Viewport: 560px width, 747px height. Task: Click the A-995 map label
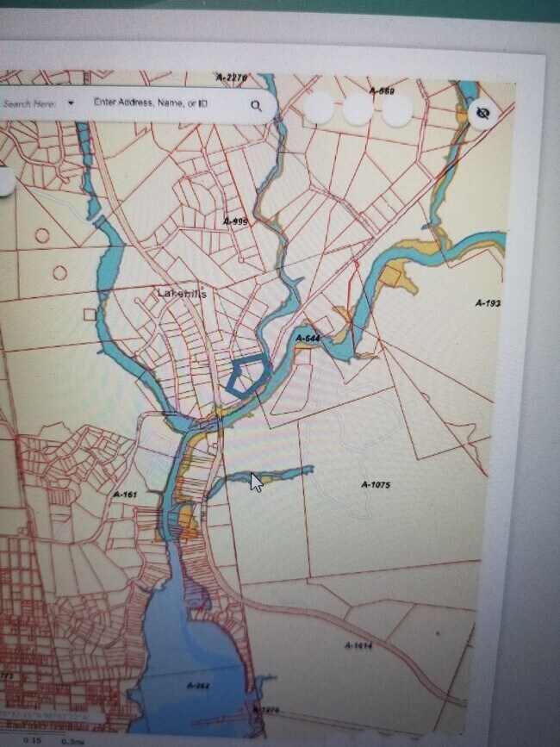[x=235, y=221]
